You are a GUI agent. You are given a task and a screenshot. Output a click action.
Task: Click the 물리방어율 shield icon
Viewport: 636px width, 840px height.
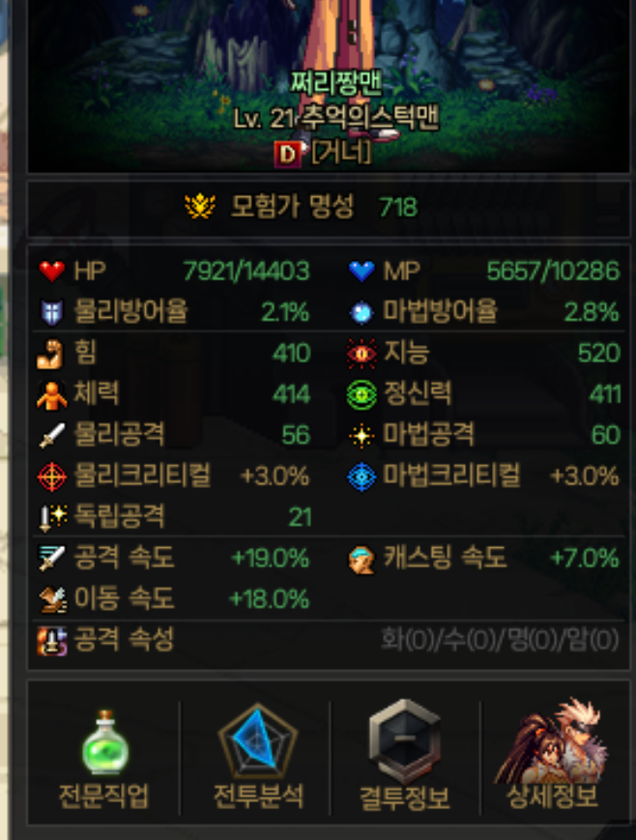click(52, 312)
